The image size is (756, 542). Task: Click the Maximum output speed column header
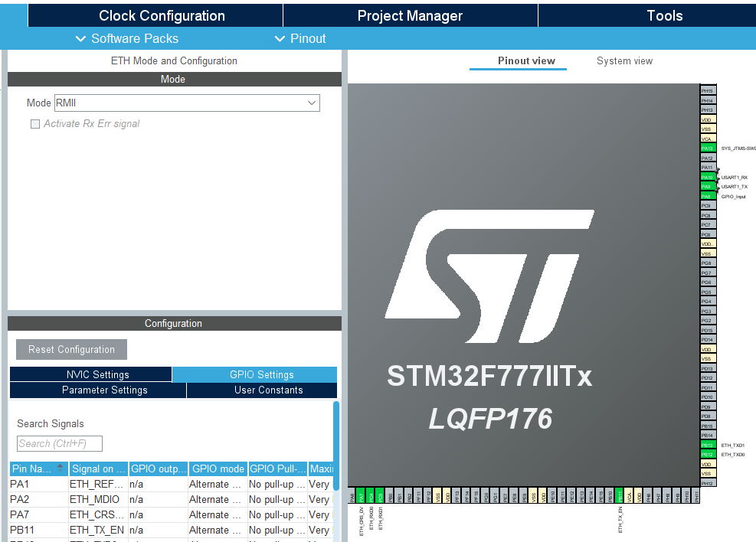coord(321,469)
